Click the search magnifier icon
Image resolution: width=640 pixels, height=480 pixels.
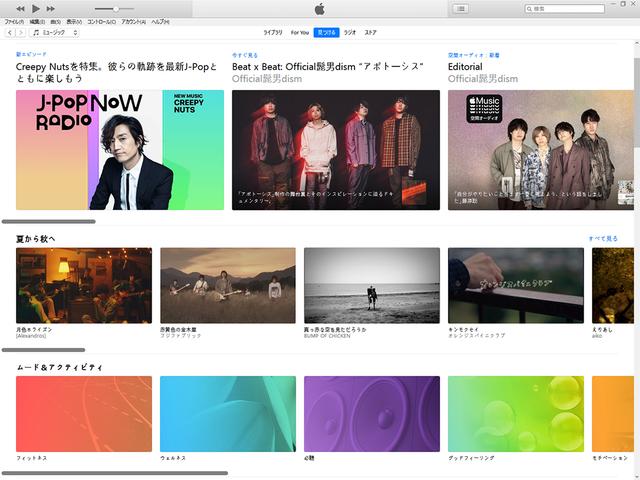529,9
